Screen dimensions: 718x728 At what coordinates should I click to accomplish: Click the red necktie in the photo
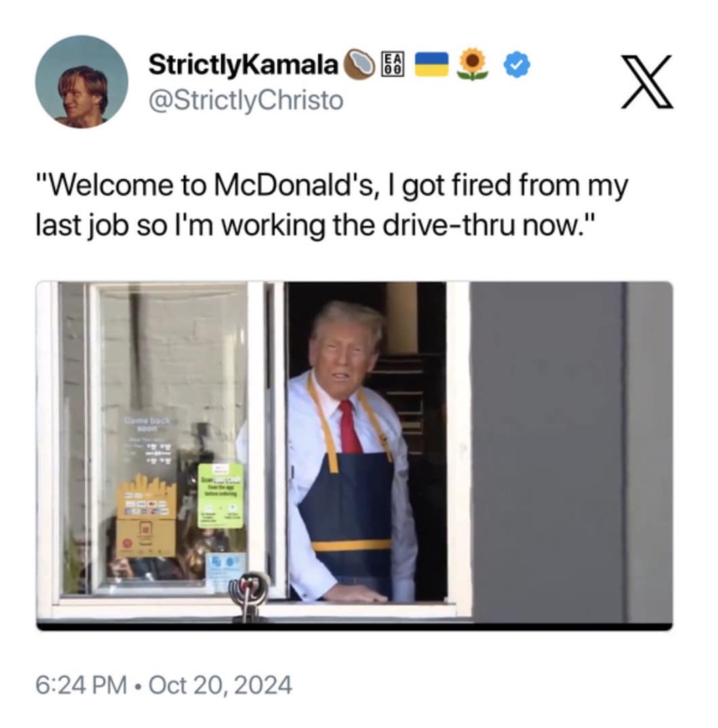351,428
